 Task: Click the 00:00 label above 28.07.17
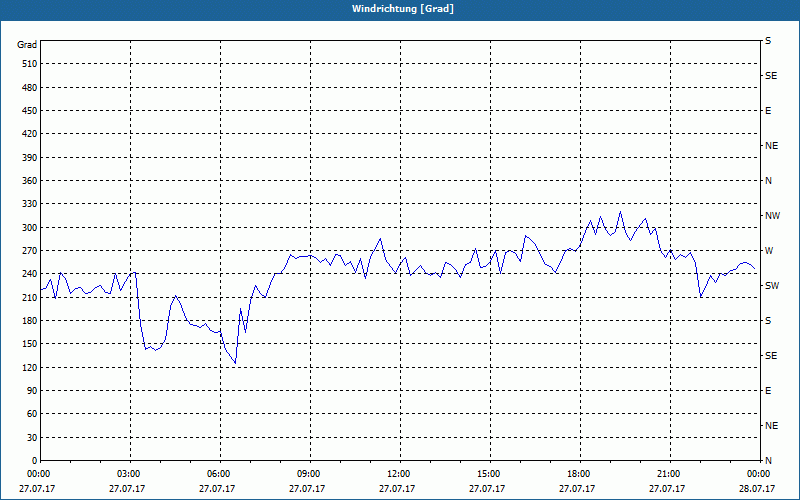[759, 474]
